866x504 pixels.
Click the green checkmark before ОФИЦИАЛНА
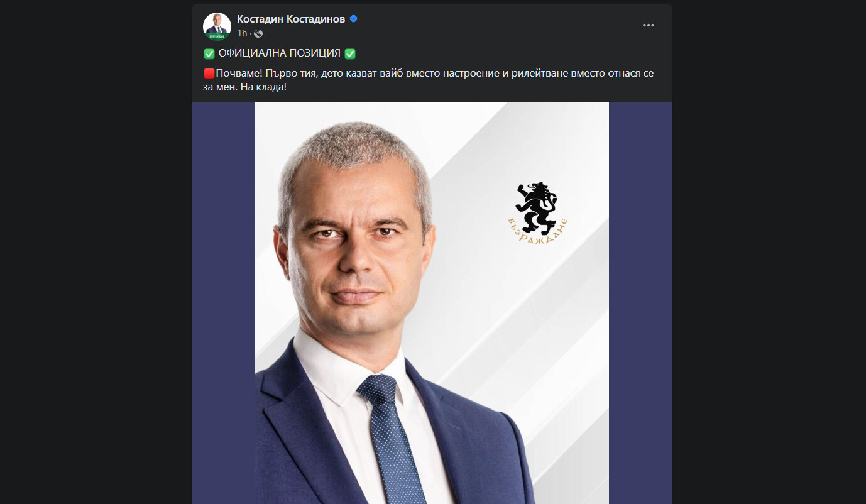209,54
